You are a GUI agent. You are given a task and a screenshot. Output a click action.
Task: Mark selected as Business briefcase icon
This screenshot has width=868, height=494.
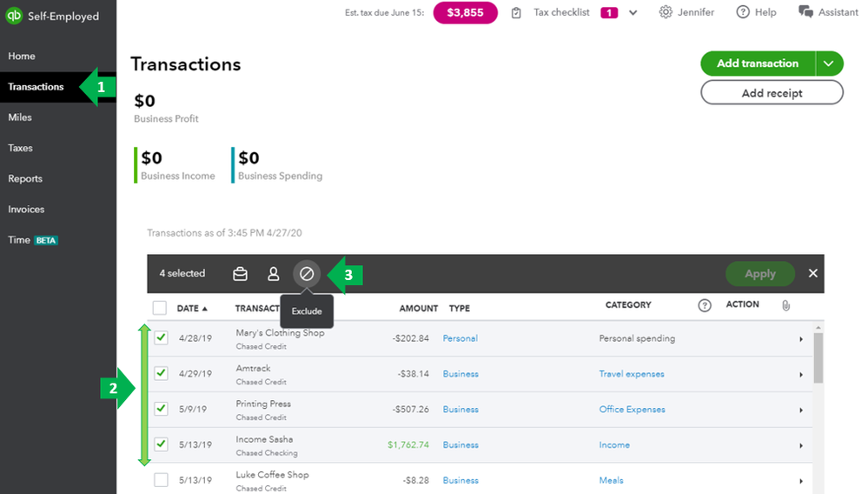coord(241,274)
